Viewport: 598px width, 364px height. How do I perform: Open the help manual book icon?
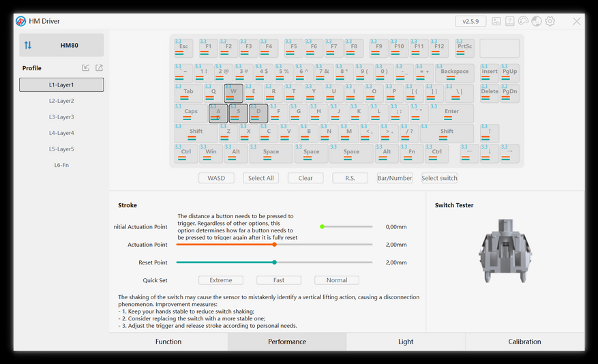click(509, 21)
